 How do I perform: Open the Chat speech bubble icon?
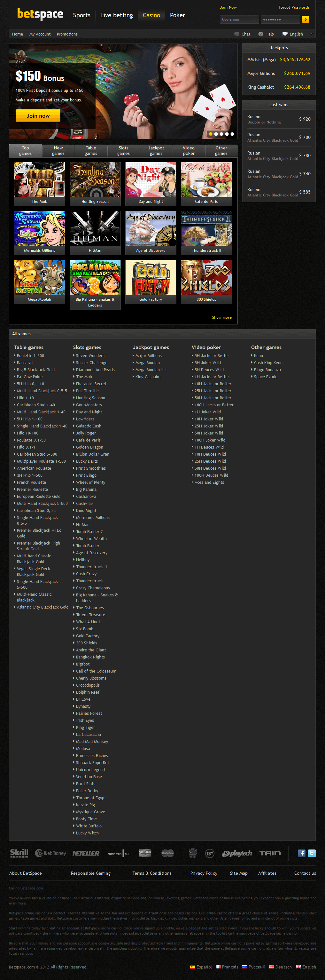[237, 34]
